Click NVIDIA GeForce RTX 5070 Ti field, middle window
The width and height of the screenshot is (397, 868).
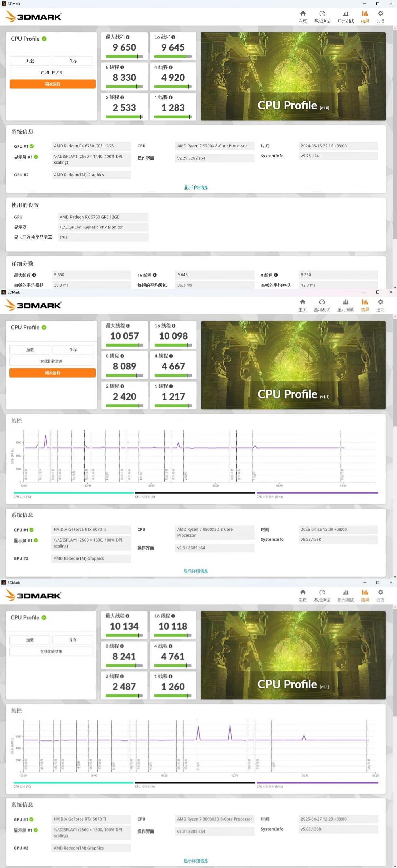coord(91,529)
